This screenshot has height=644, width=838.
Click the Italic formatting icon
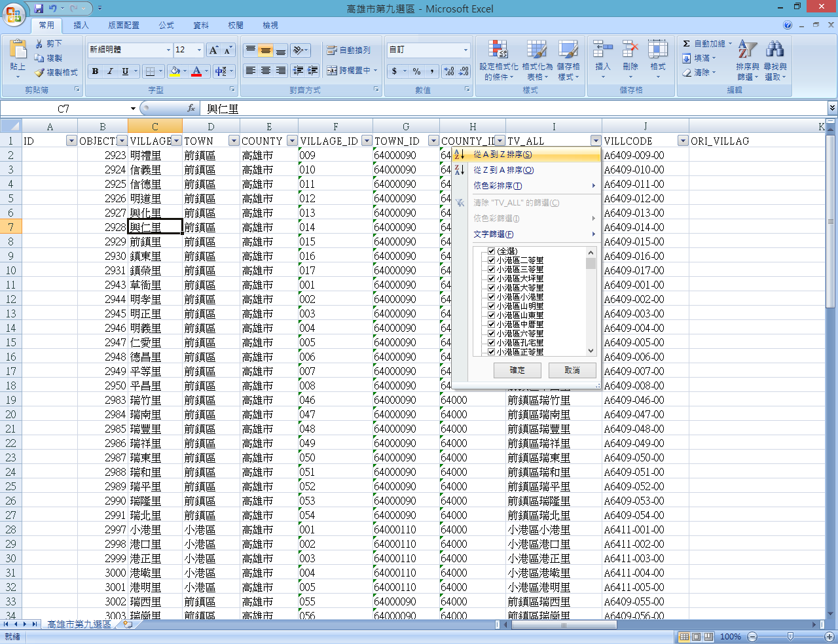pyautogui.click(x=110, y=71)
